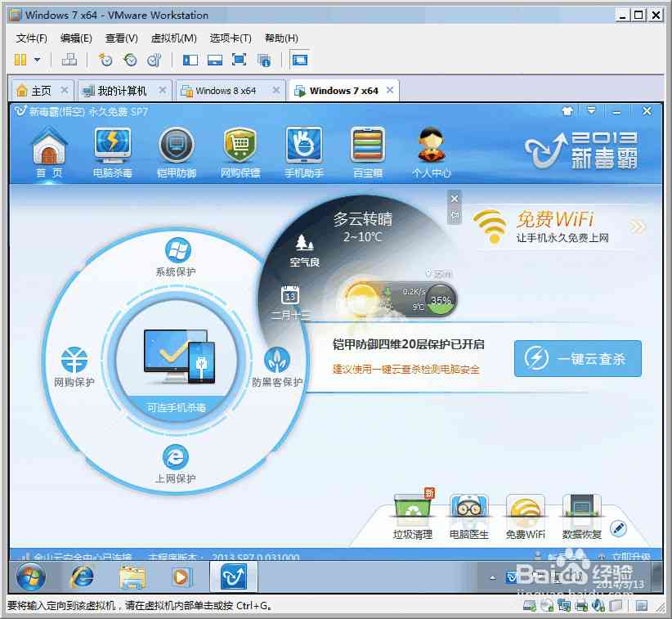Open Windows Explorer folder on taskbar

[x=132, y=576]
